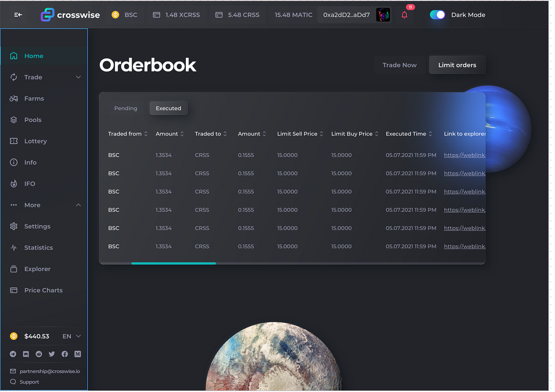Click the Trade Now button
This screenshot has height=392, width=555.
tap(400, 65)
